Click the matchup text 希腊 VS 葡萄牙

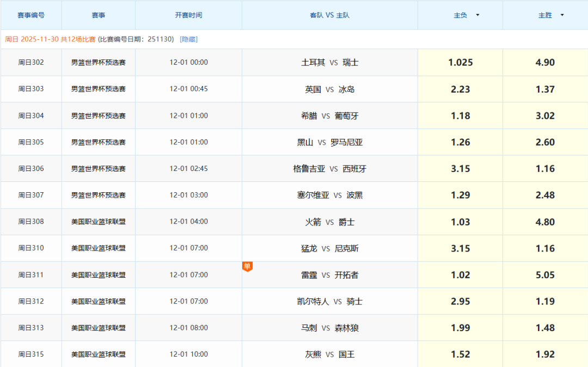[x=329, y=116]
